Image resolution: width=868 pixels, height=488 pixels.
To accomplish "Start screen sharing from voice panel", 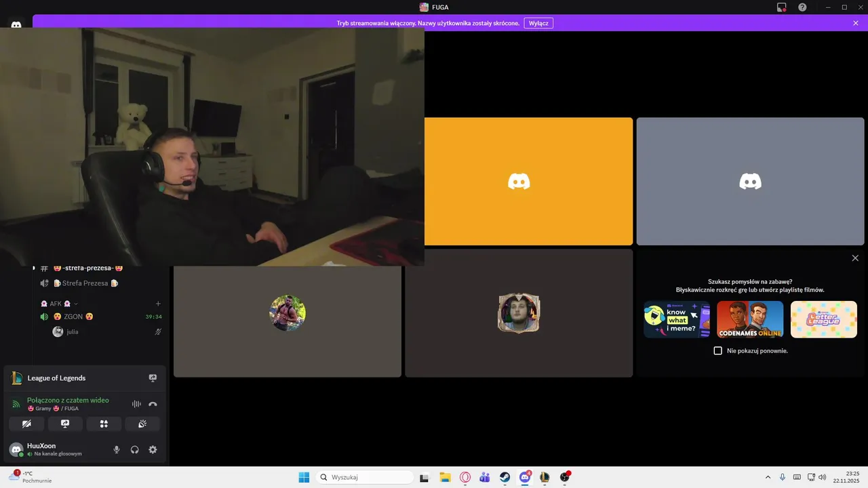I will click(65, 424).
